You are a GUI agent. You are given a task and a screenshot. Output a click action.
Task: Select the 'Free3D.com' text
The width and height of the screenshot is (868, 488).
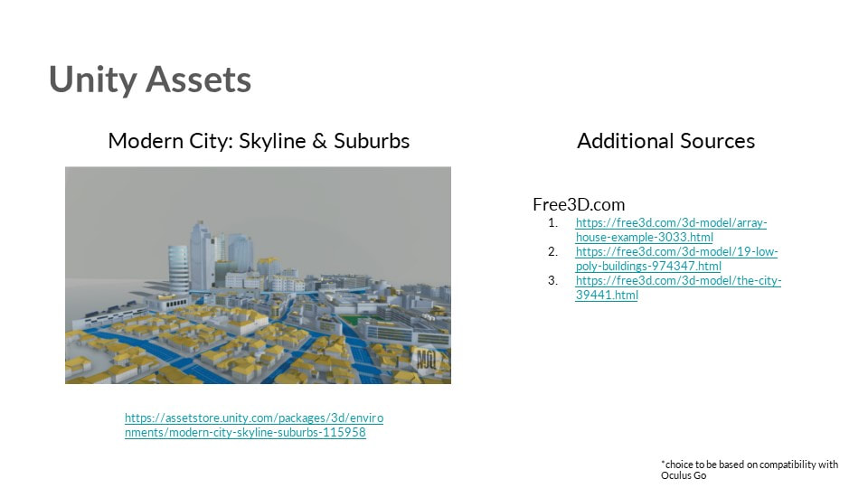click(579, 204)
